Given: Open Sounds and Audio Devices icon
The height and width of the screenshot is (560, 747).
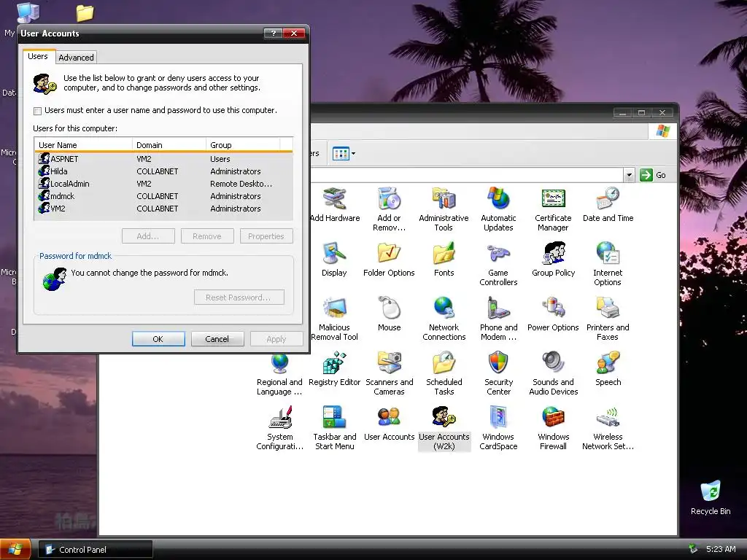Looking at the screenshot, I should pos(553,374).
